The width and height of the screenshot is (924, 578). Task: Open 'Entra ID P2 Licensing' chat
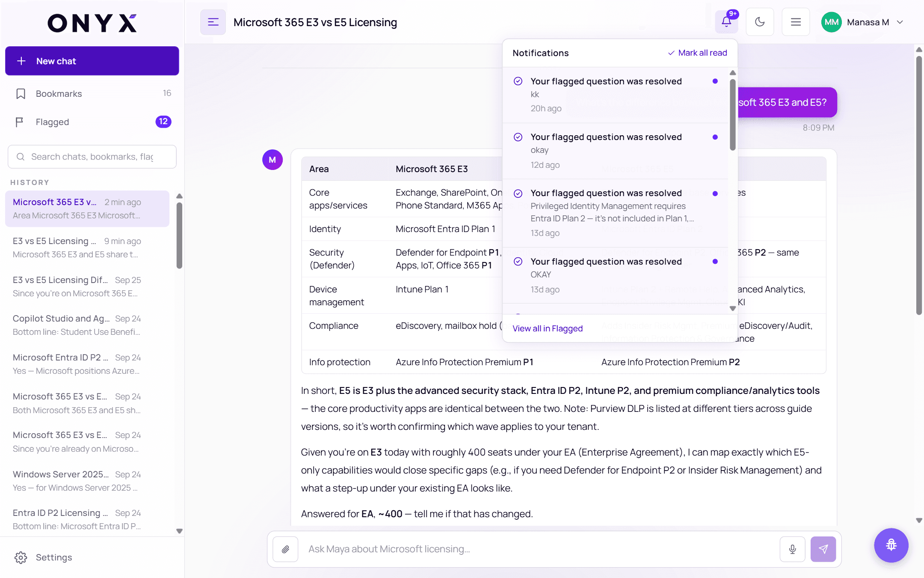87,519
